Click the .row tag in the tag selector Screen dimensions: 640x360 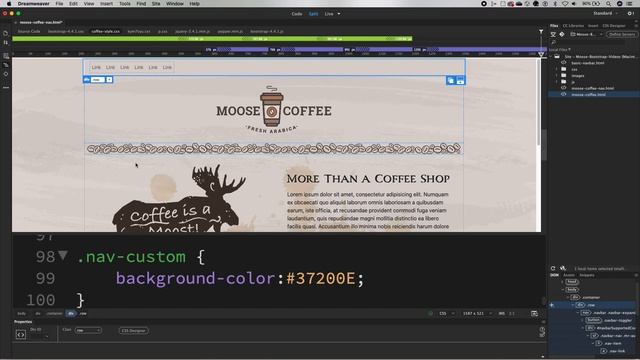point(83,313)
